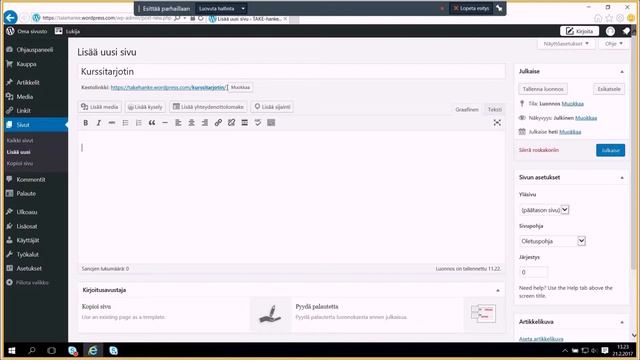
Task: Edit status via Tila Muokkaa link
Action: 572,104
